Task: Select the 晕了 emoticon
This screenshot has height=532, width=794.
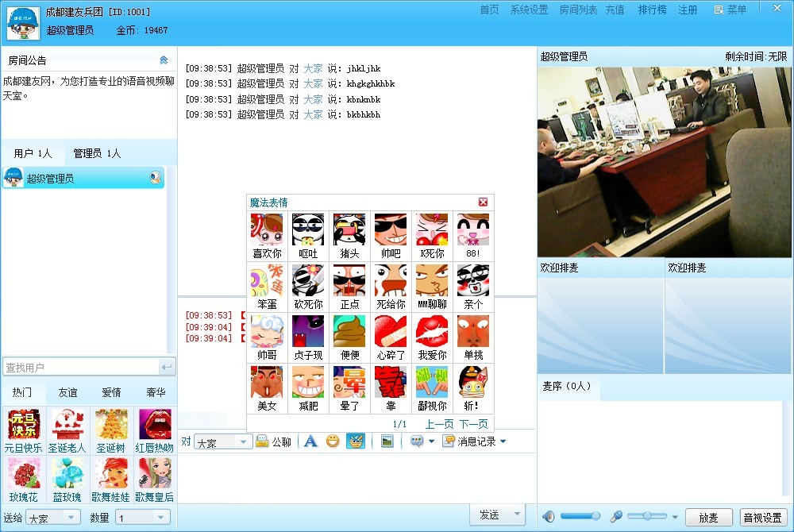Action: (x=349, y=388)
